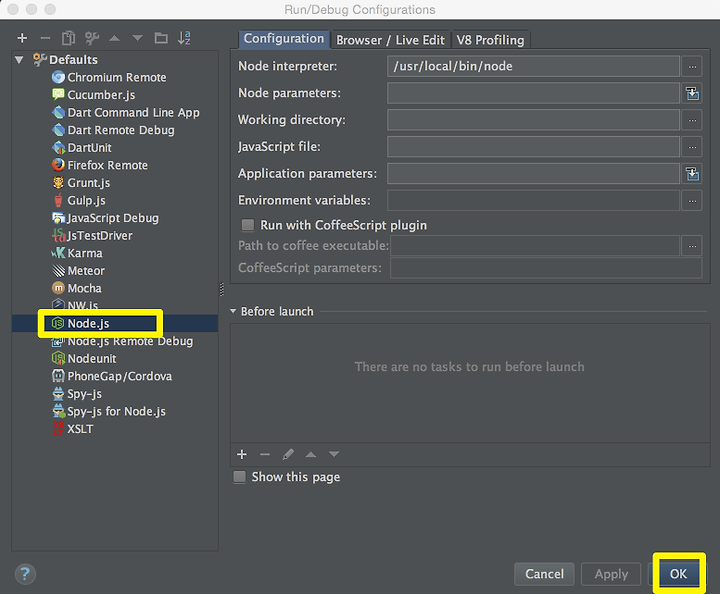The width and height of the screenshot is (720, 594).
Task: Click JavaScript file input field
Action: pos(533,147)
